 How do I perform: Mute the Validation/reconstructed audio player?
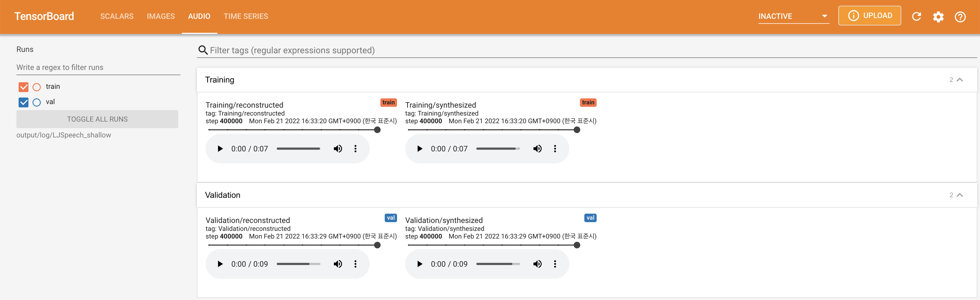(337, 264)
